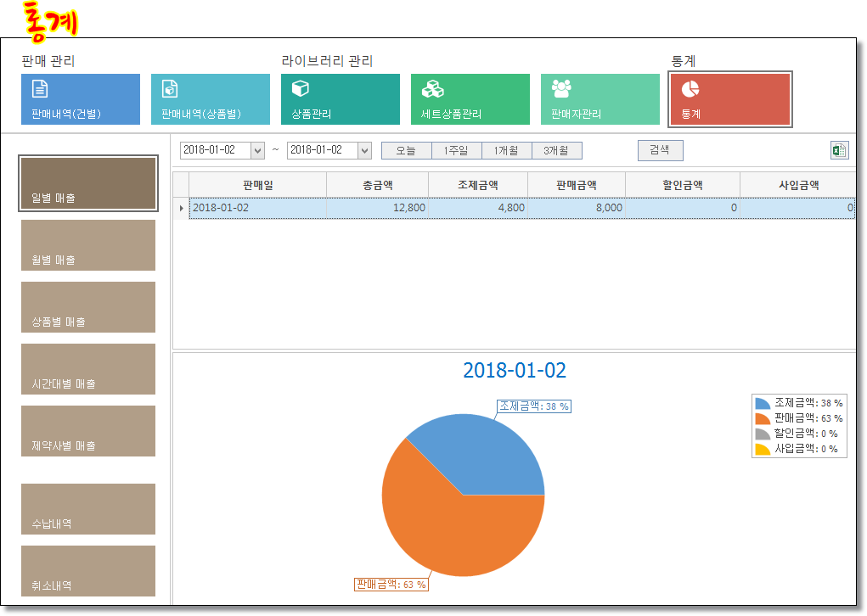Viewport: 867px width, 616px height.
Task: Open 판매내역(상품별) tile
Action: click(x=210, y=99)
